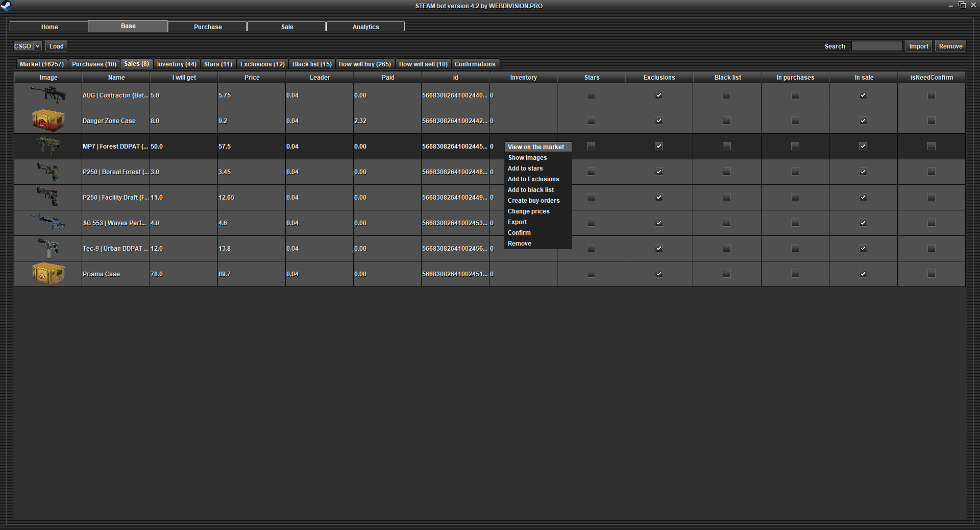Click the P250 Facility Draft weapon image

48,197
